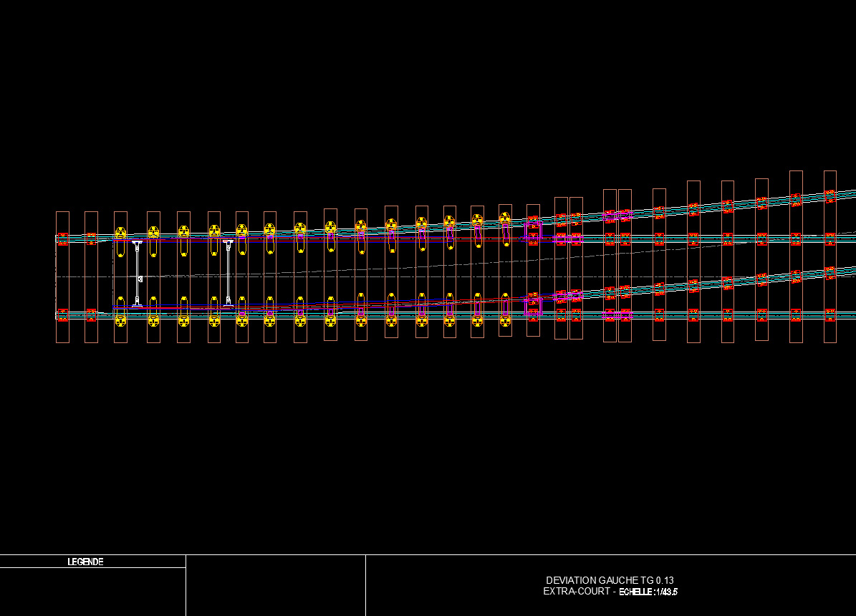Select the small tag at first stretcher bar midpoint

click(140, 279)
